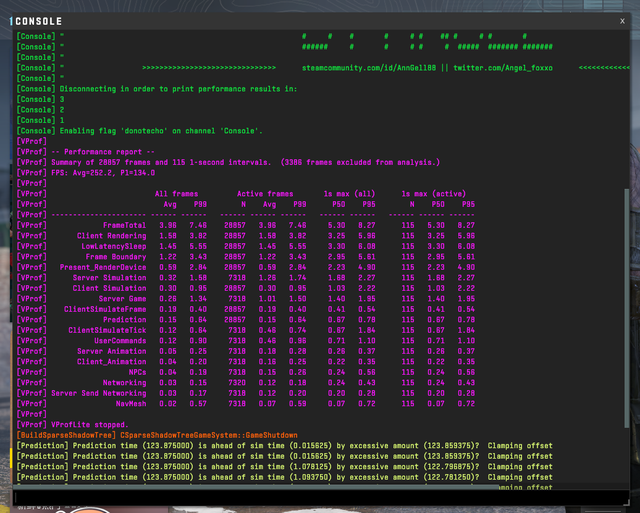
Task: Click the steamcommunity.com/id/AnnGell88 text
Action: pos(369,68)
